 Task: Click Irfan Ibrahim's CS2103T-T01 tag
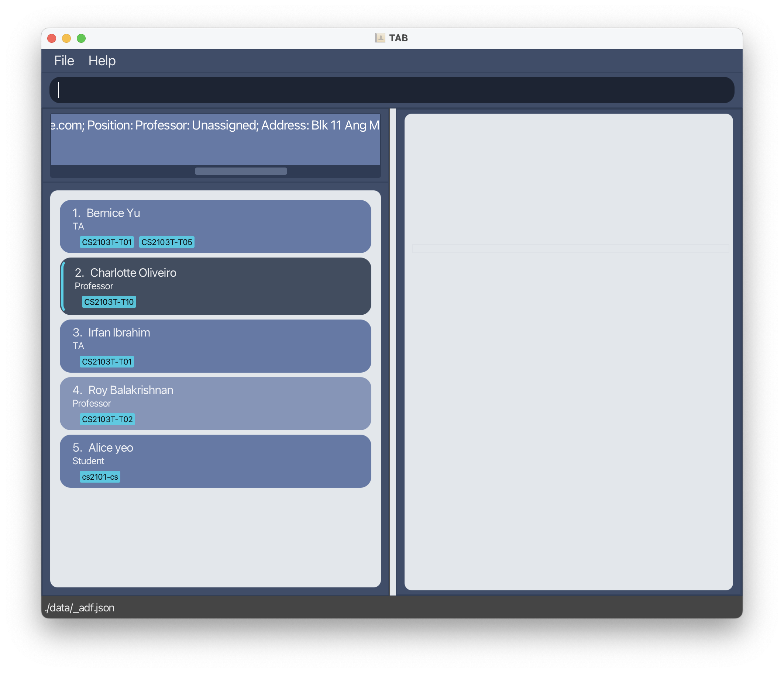107,362
